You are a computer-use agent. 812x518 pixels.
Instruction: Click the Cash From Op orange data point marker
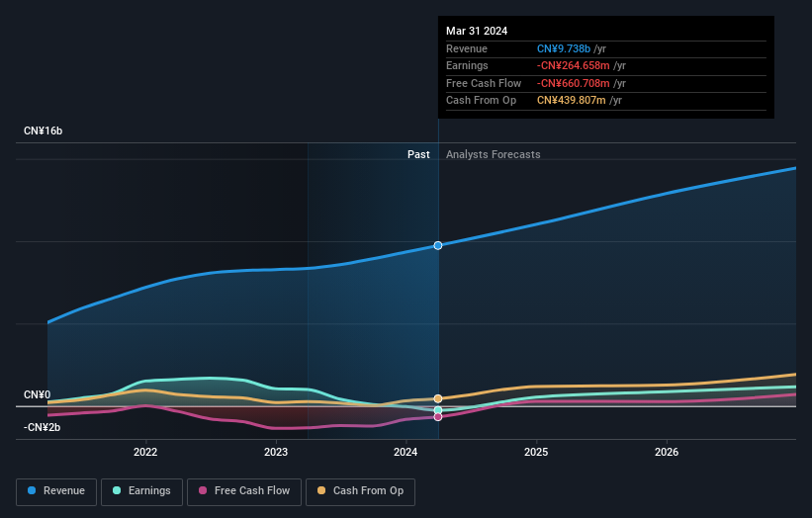[x=438, y=398]
